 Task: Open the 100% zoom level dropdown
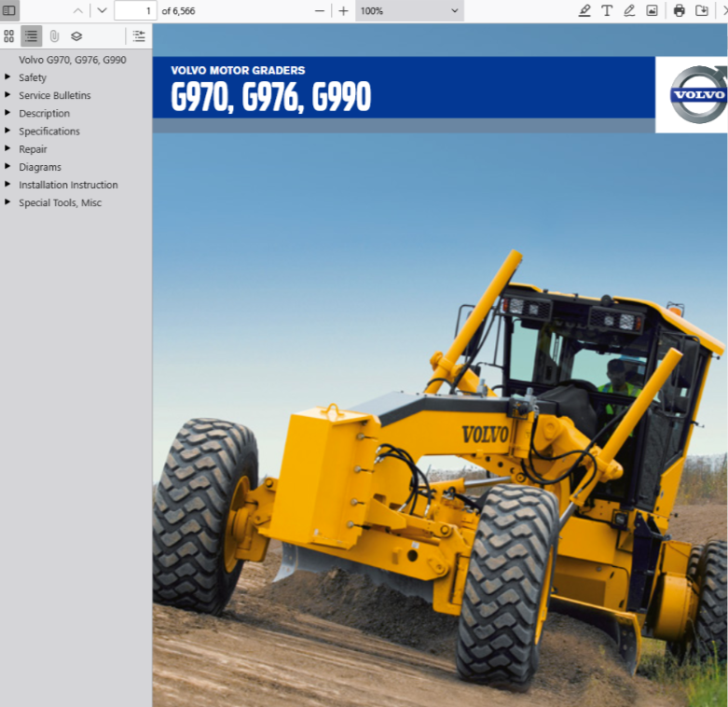click(409, 10)
